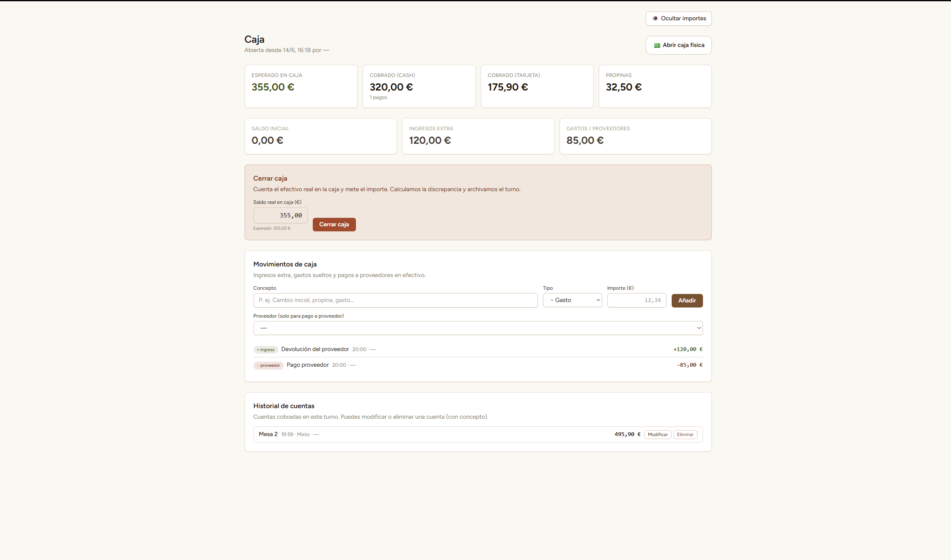Image resolution: width=951 pixels, height=560 pixels.
Task: Focus the Importe (€) input field
Action: pos(637,300)
